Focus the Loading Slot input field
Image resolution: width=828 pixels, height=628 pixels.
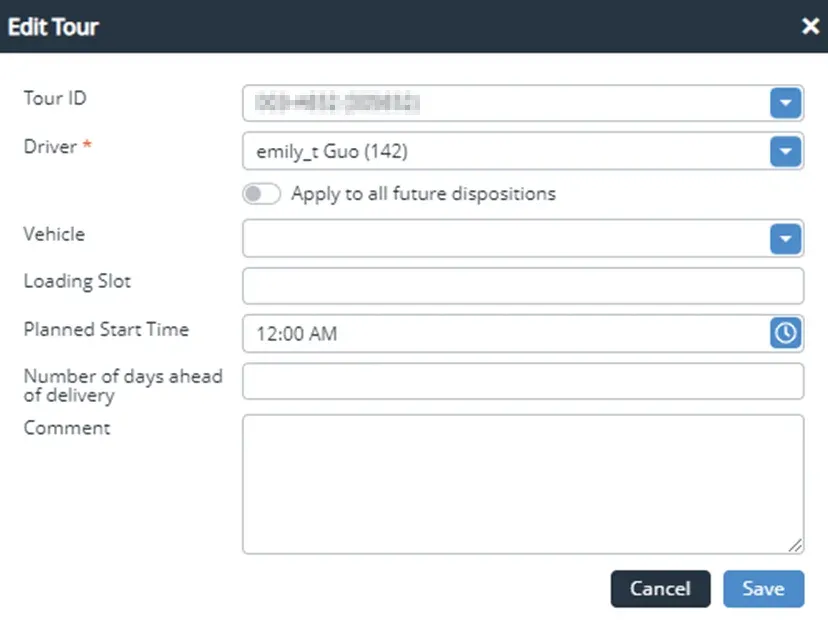click(522, 285)
